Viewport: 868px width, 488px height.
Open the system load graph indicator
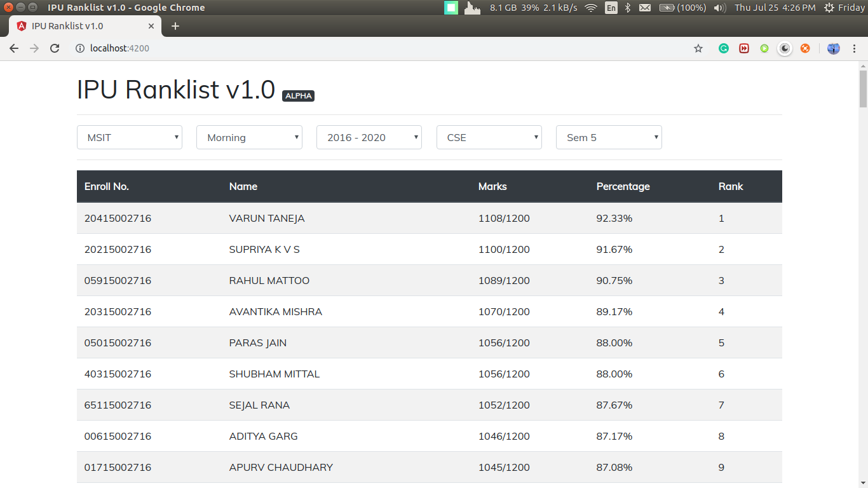click(x=472, y=8)
